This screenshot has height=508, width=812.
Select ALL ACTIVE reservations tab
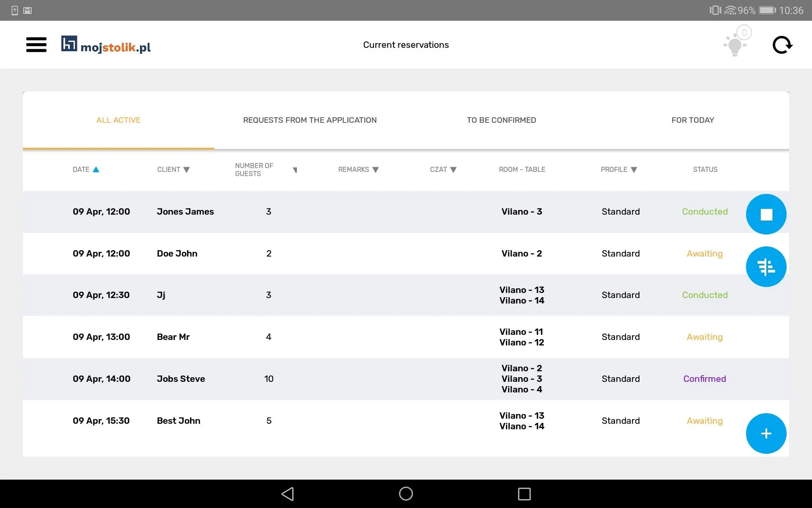point(119,120)
